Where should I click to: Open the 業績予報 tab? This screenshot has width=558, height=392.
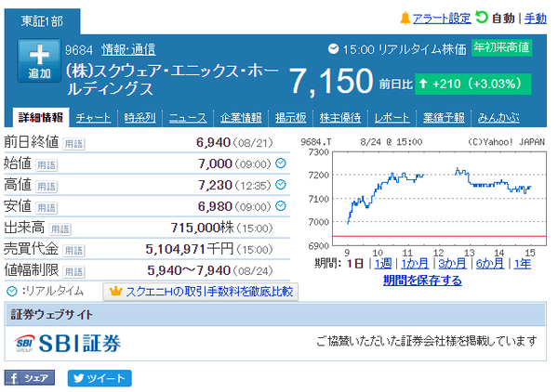pyautogui.click(x=444, y=118)
